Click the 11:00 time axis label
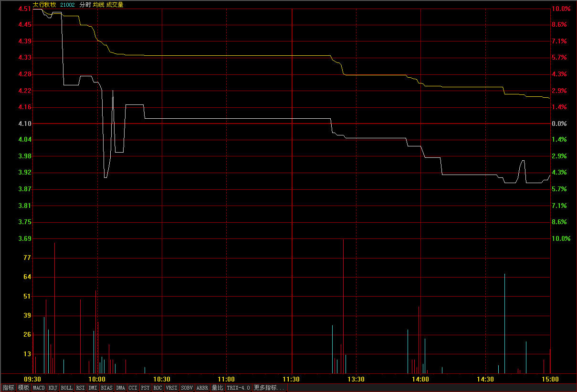577x392 pixels. [x=226, y=379]
